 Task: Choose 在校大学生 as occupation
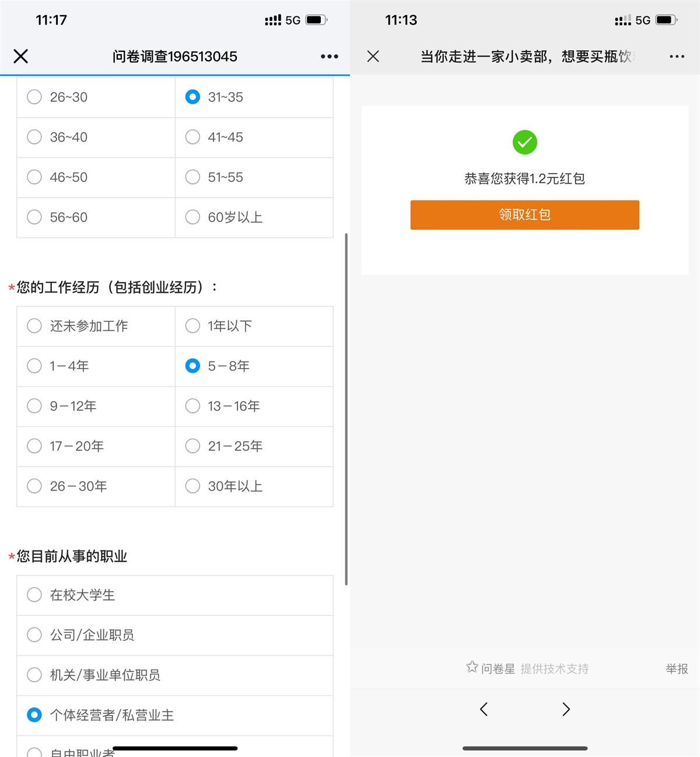pyautogui.click(x=34, y=595)
